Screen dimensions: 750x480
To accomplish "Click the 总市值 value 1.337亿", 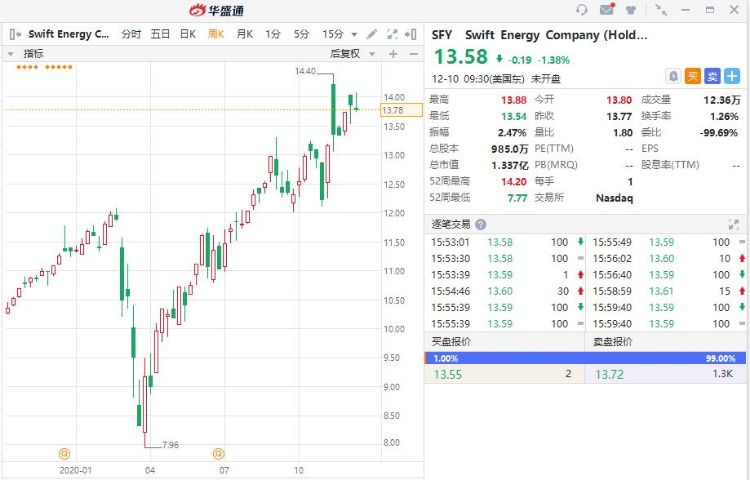I will pos(510,165).
